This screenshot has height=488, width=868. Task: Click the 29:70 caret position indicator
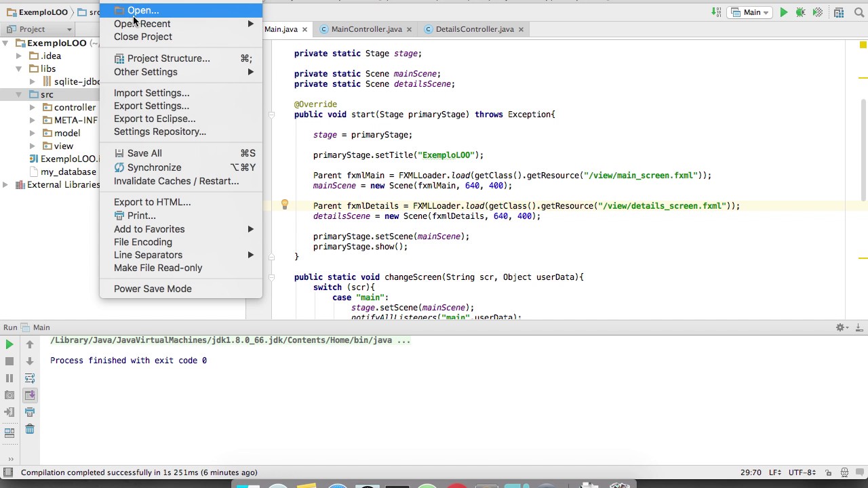(x=752, y=472)
